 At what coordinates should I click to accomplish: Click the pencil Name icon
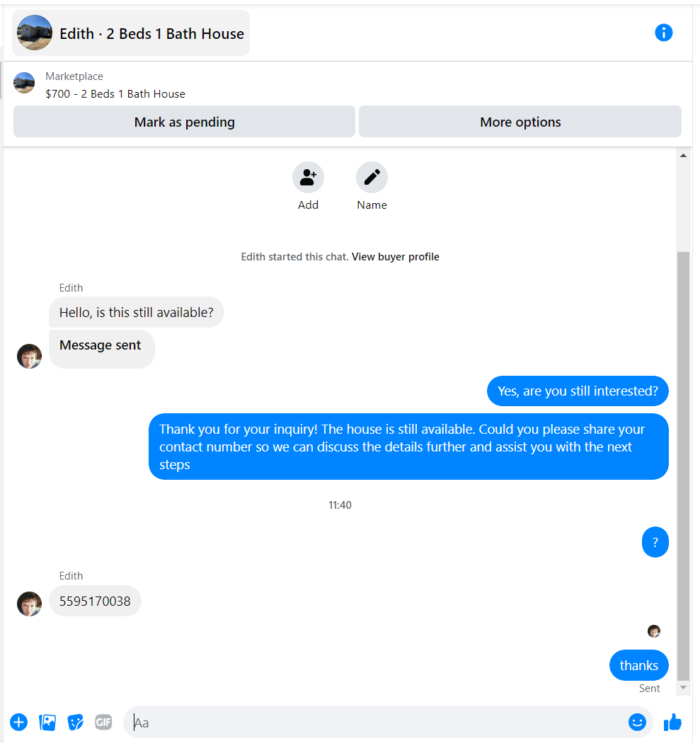(x=372, y=177)
